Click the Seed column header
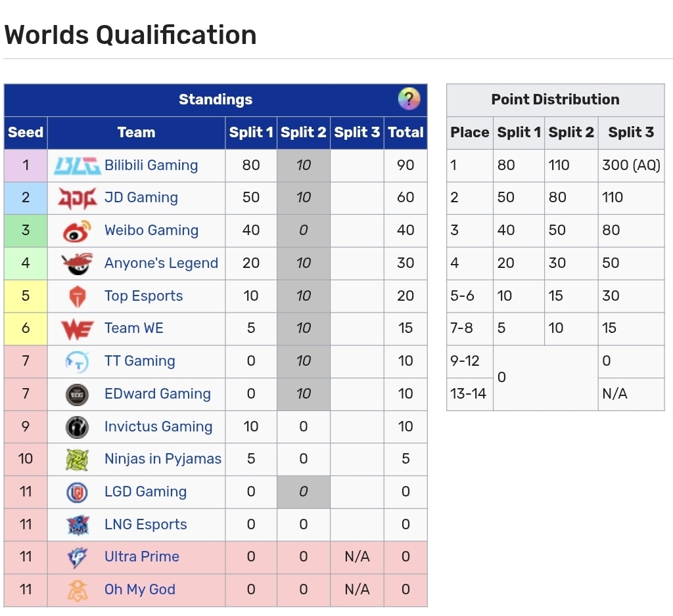673x616 pixels. (26, 133)
